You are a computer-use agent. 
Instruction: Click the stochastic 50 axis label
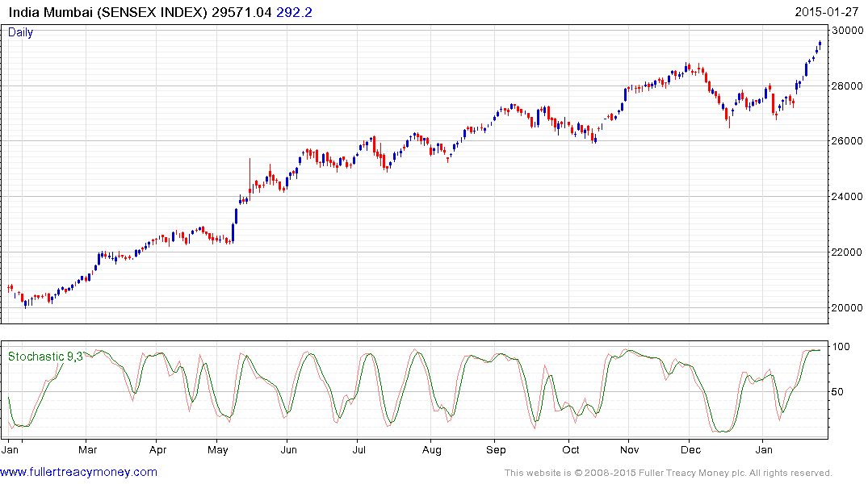pos(838,392)
